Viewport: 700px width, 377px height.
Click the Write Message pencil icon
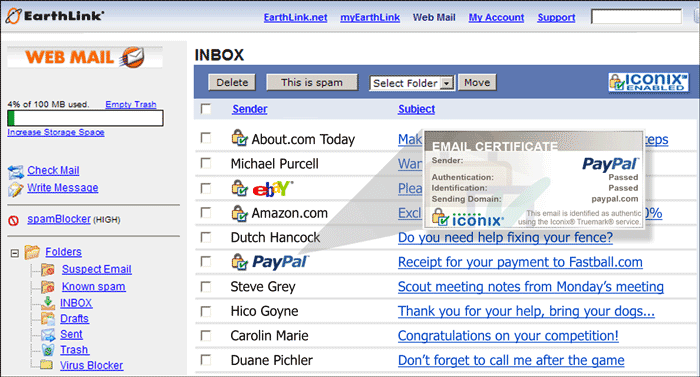(x=16, y=189)
